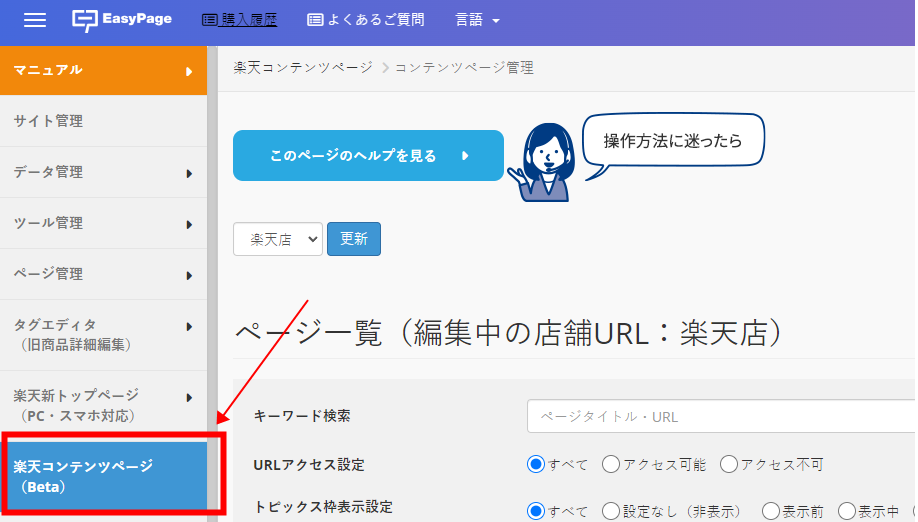Select 楽天コンテンツページ (Beta) in the sidebar
918x522 pixels.
104,476
